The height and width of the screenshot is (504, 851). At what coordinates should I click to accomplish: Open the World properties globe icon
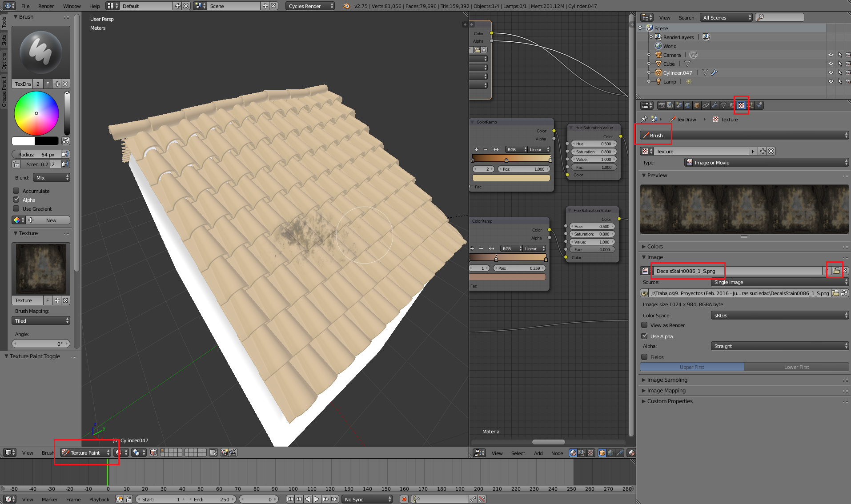(x=688, y=105)
